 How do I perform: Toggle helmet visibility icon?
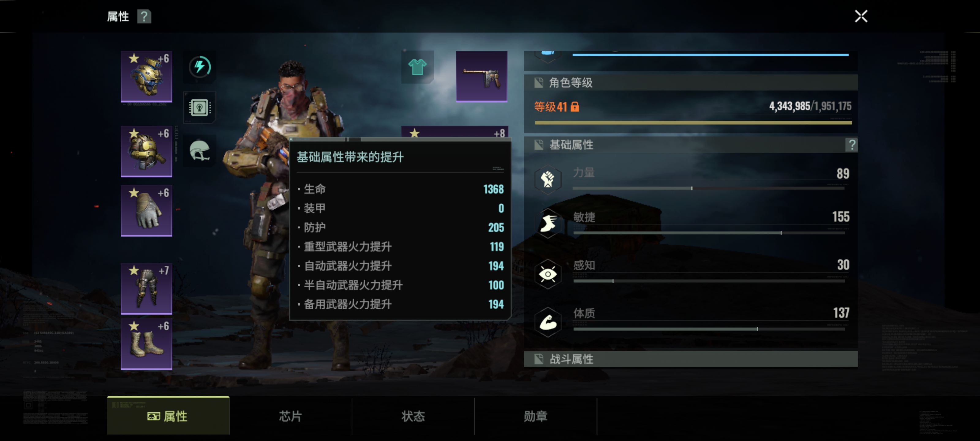[200, 151]
